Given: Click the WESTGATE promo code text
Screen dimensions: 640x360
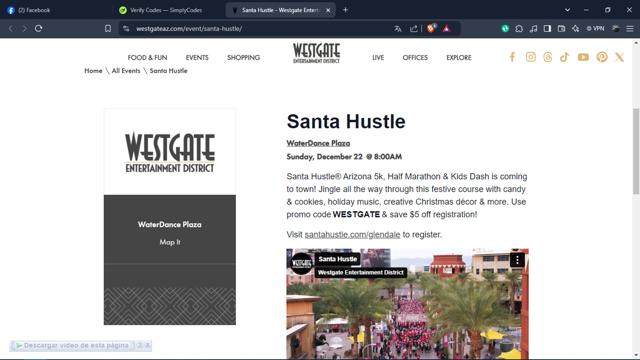Looking at the screenshot, I should pyautogui.click(x=356, y=214).
